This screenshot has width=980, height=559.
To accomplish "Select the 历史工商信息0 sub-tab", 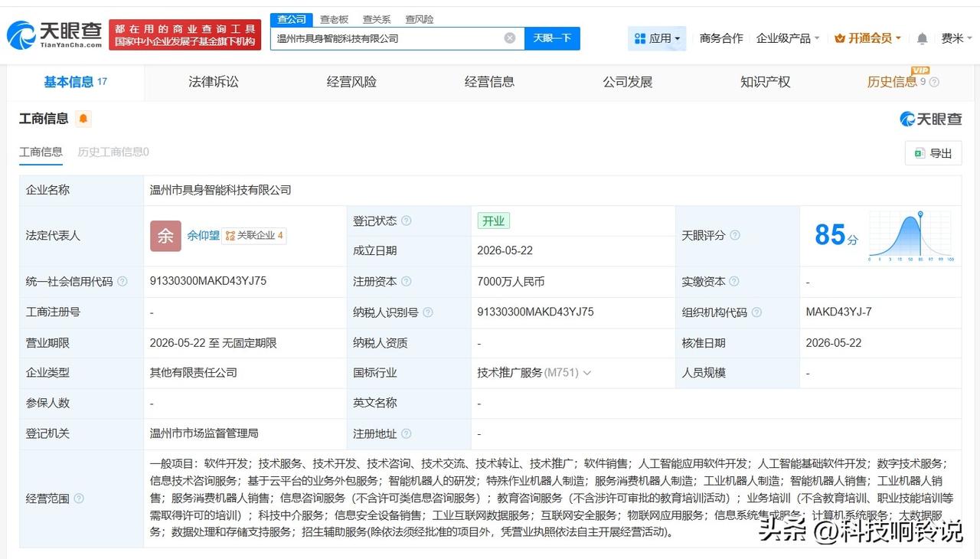I will pyautogui.click(x=113, y=152).
